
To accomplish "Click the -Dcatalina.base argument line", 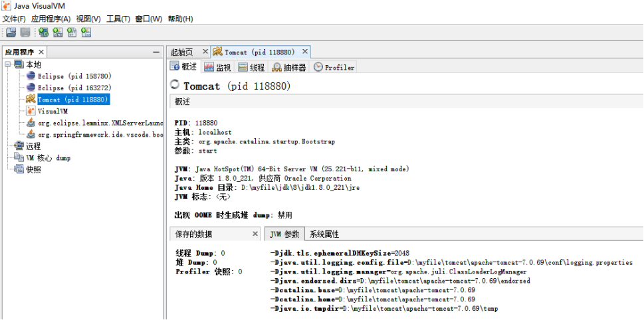I will pyautogui.click(x=373, y=290).
